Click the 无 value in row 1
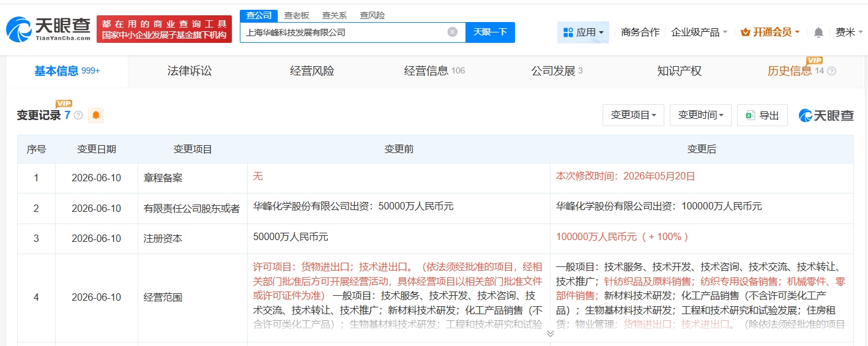The image size is (868, 346). pyautogui.click(x=258, y=176)
